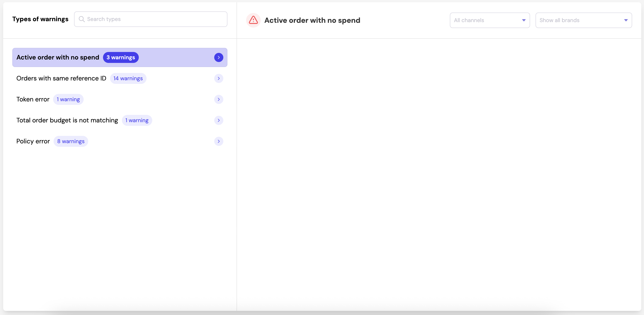Click chevron on Total order budget row

coord(219,120)
